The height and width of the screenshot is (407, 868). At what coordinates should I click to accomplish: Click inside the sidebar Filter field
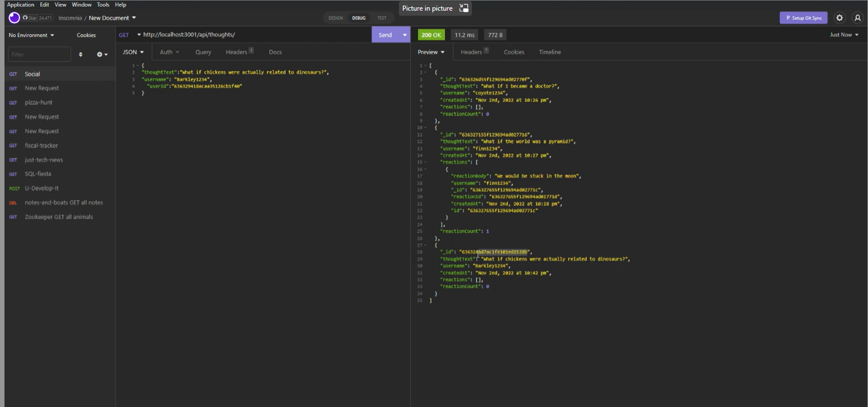39,54
